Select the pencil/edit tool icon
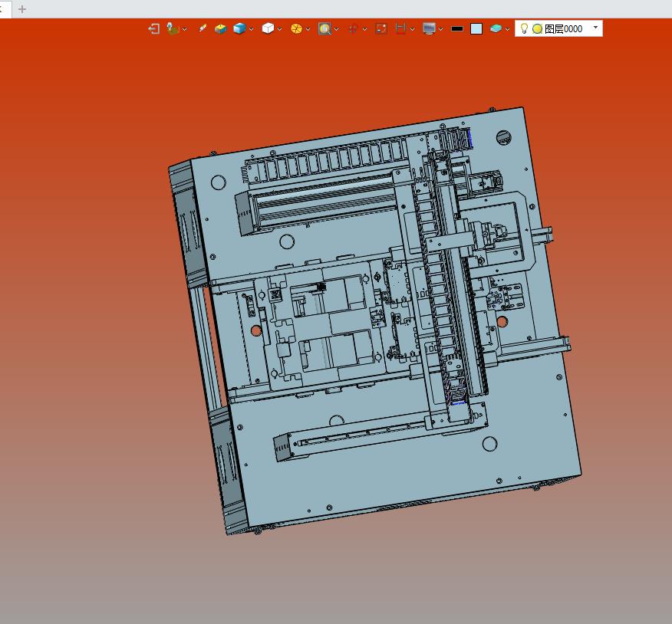 pos(202,28)
